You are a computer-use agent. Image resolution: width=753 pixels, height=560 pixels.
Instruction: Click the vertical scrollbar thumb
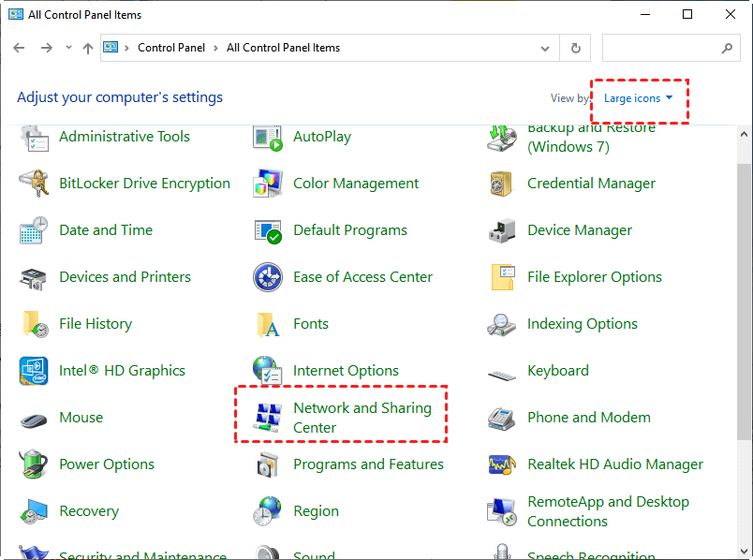pos(745,302)
